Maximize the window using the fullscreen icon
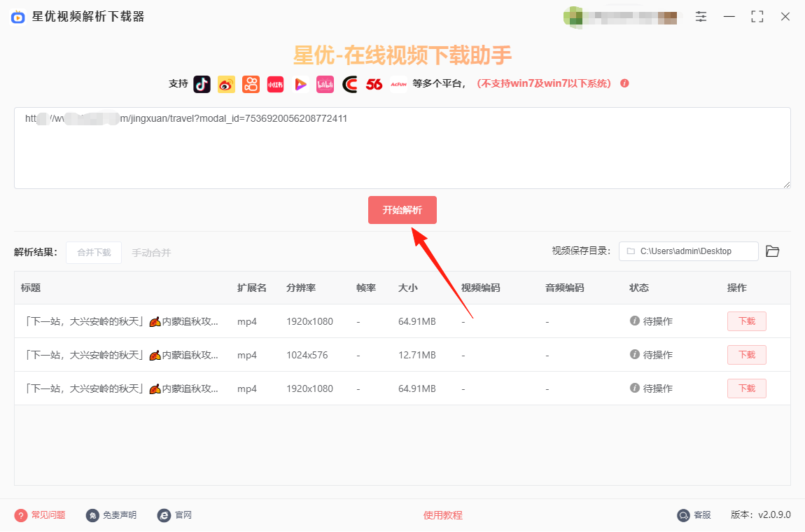Screen dimensions: 805x532 pyautogui.click(x=757, y=16)
